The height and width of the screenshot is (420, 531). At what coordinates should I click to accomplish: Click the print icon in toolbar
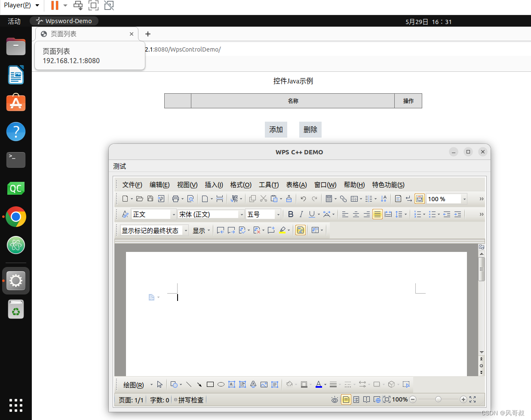[x=175, y=199]
